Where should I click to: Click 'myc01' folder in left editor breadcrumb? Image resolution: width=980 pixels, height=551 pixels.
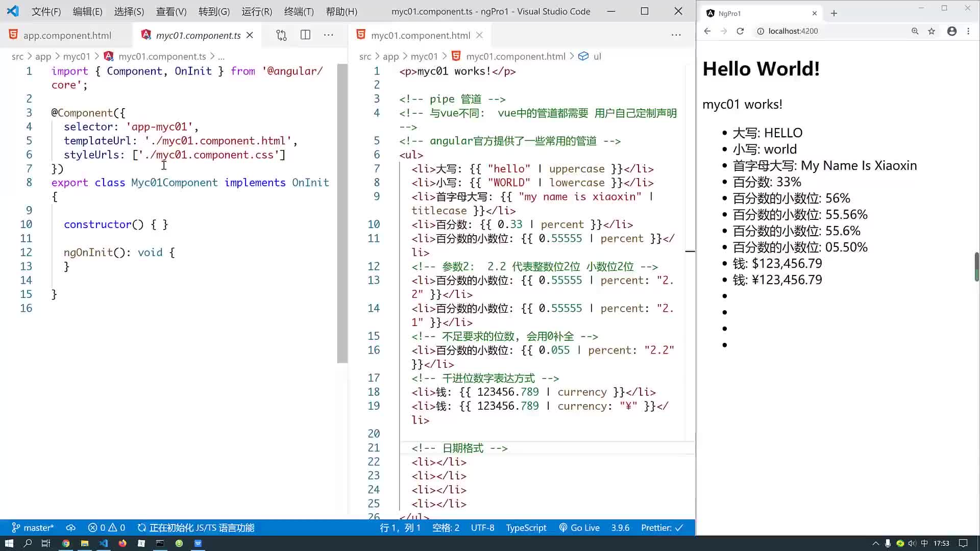point(77,56)
